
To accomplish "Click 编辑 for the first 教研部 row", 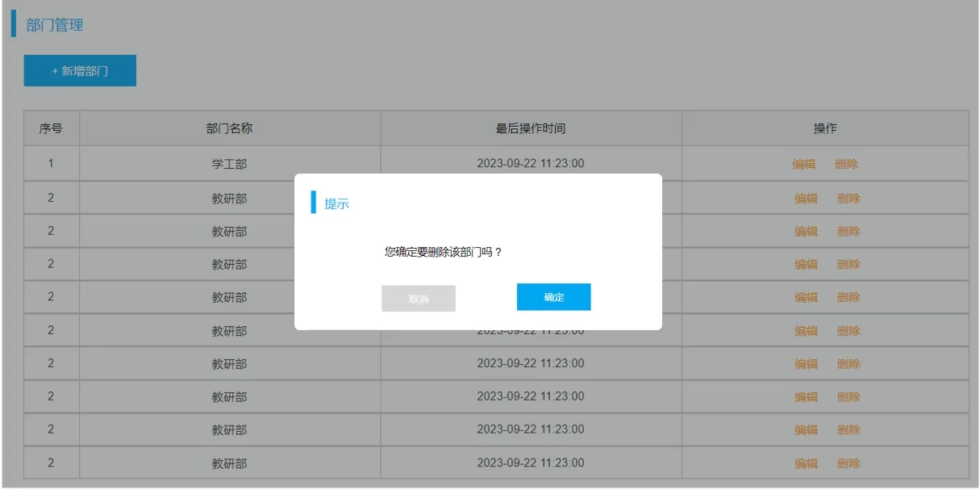I will (806, 199).
